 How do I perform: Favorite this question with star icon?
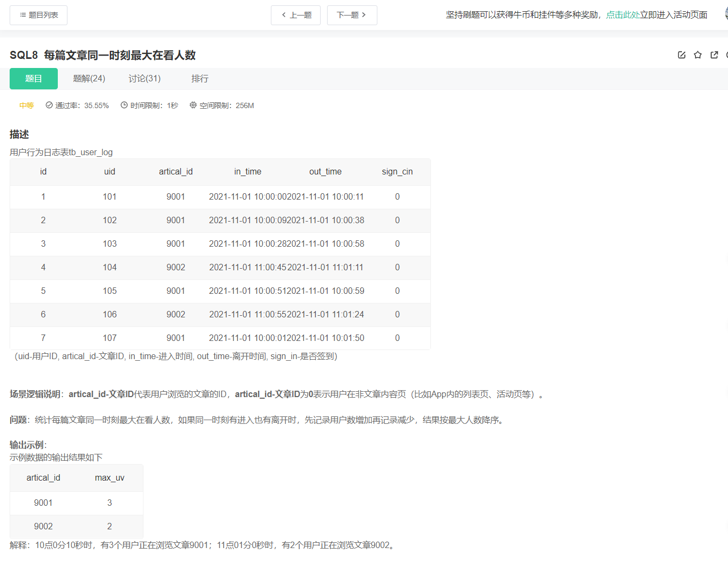[x=697, y=55]
